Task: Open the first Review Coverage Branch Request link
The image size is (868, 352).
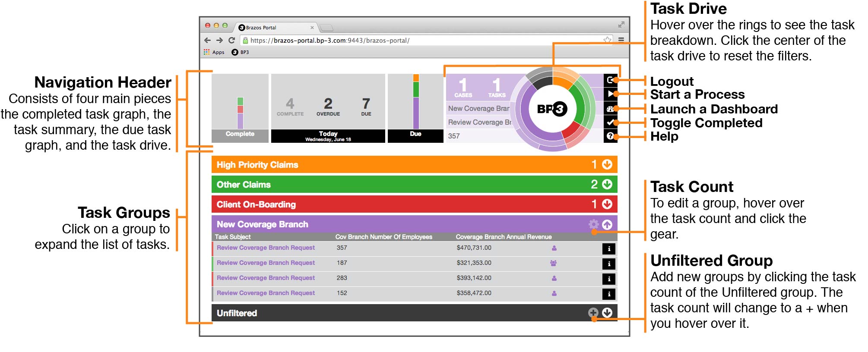Action: (x=266, y=248)
